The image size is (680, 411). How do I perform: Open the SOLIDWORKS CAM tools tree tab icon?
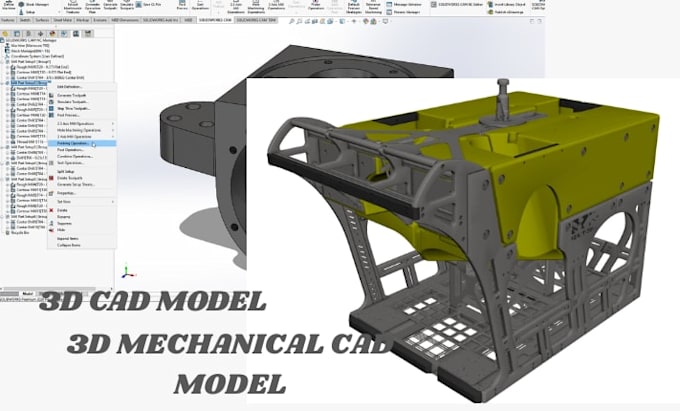88,33
